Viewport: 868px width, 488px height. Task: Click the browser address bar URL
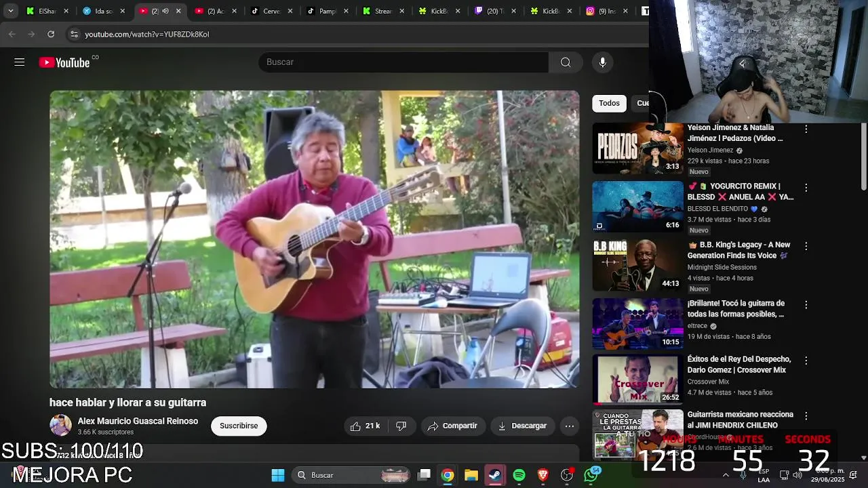(147, 34)
